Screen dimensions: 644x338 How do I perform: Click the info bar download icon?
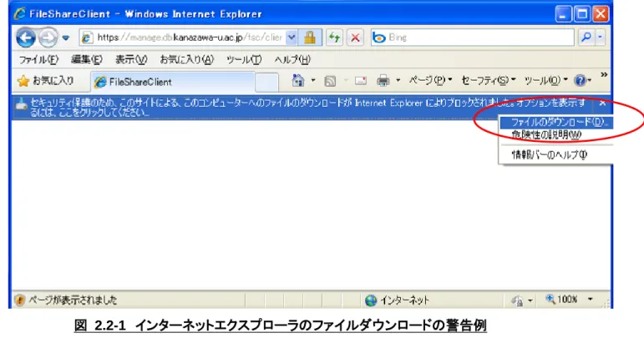(21, 105)
